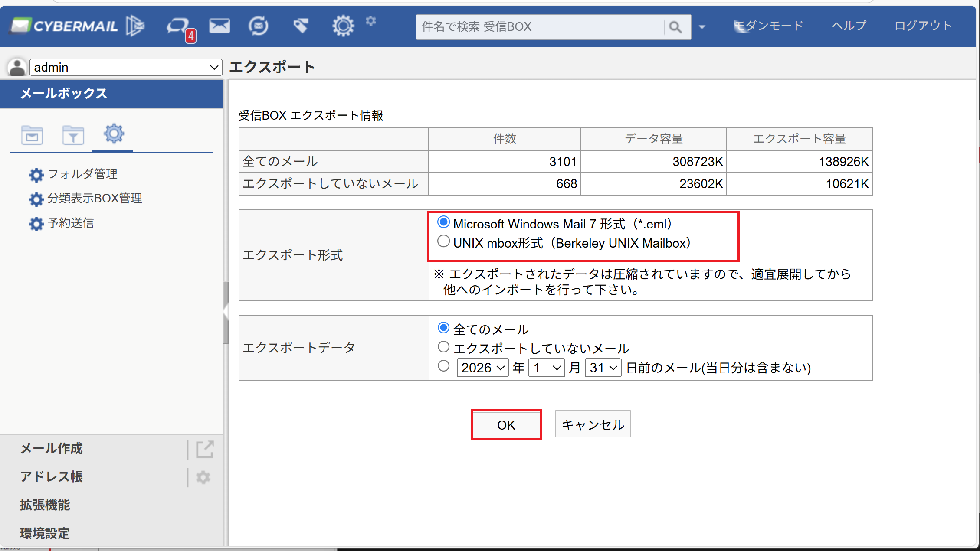Click the circular mail refresh icon
980x551 pixels.
coord(259,26)
